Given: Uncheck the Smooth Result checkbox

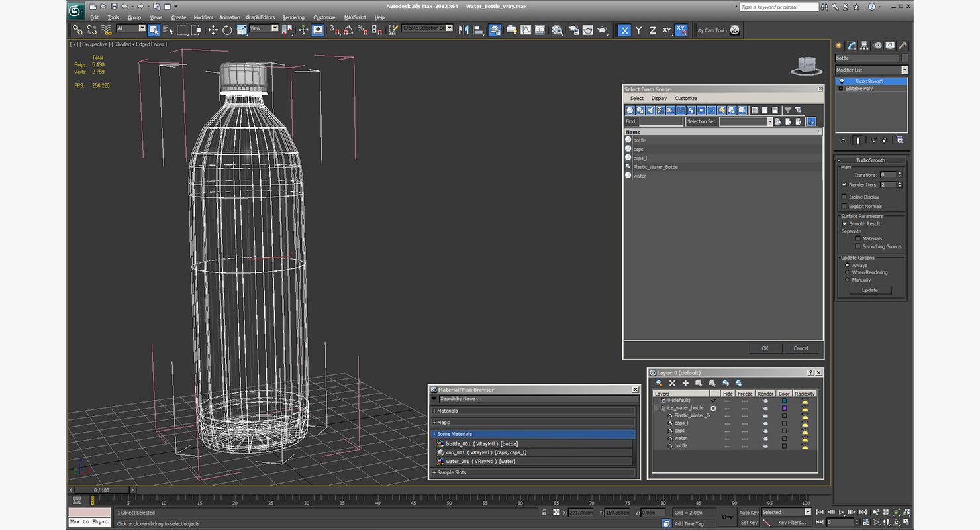Looking at the screenshot, I should pos(844,223).
